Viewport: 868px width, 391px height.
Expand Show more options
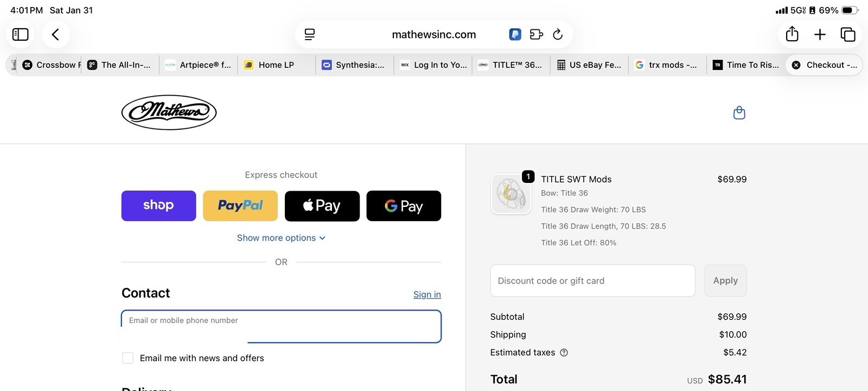(281, 238)
